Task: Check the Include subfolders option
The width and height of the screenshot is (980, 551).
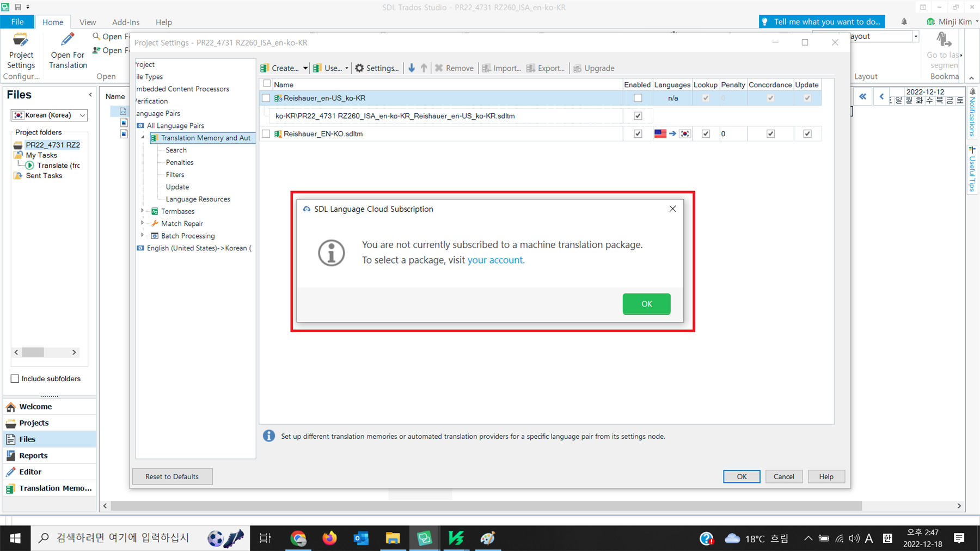Action: coord(15,378)
